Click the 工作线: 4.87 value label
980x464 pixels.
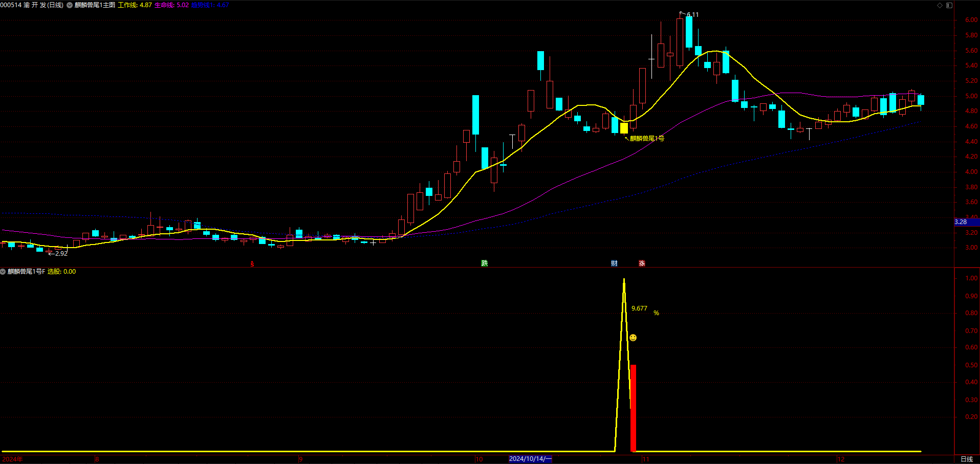135,5
